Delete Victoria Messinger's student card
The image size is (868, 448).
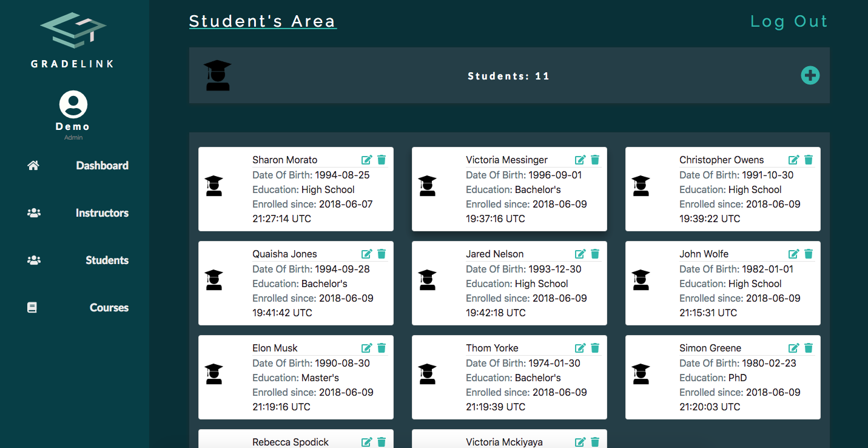pos(595,160)
